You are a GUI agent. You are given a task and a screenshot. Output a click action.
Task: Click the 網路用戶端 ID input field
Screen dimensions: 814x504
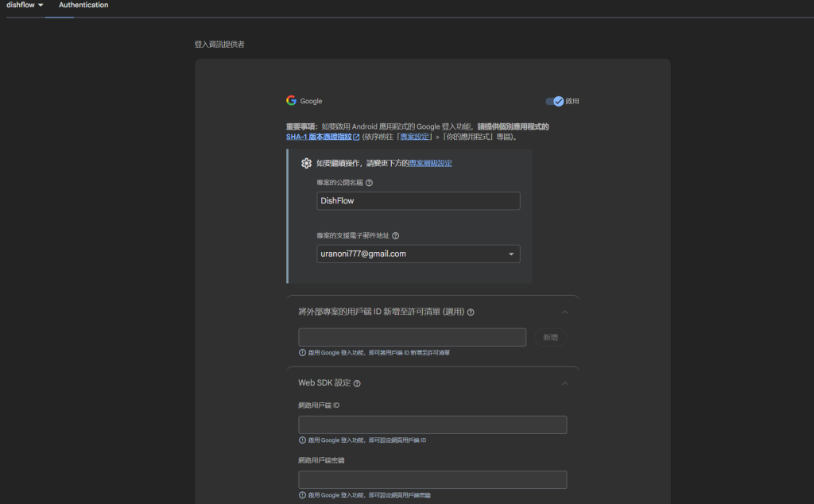432,425
